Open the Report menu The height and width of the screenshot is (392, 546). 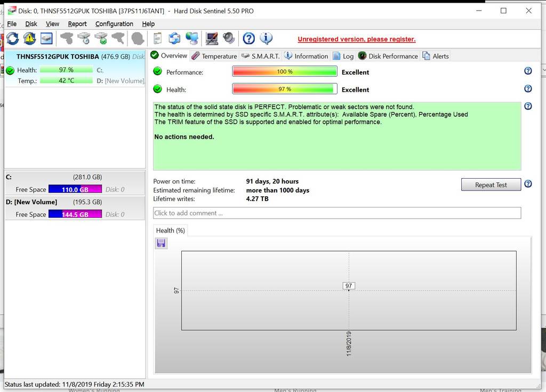[77, 24]
